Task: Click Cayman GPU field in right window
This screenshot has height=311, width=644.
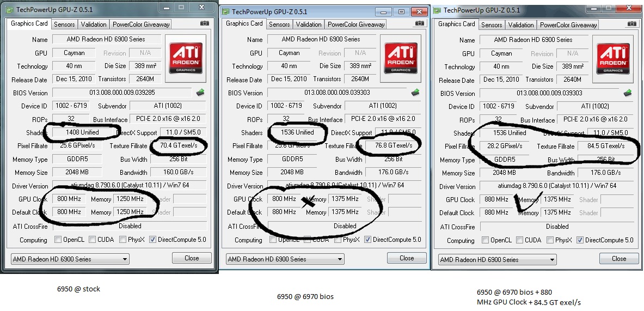Action: pos(501,53)
